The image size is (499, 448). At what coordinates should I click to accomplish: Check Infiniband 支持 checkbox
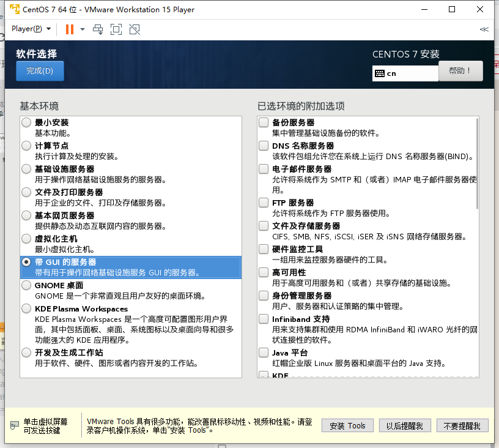click(264, 319)
